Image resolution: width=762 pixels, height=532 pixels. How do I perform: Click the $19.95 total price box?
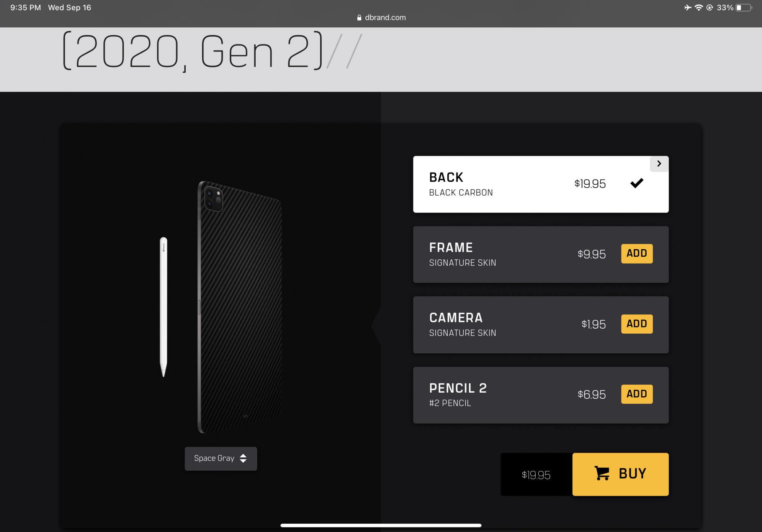coord(536,474)
